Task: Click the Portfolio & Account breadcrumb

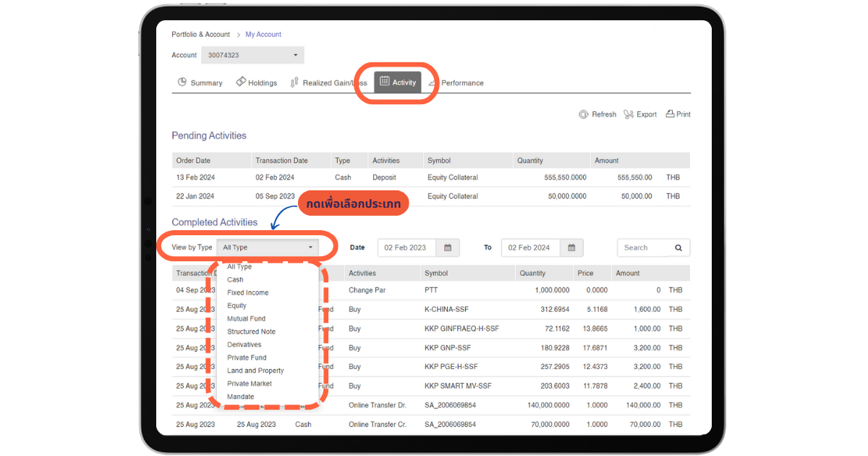Action: click(200, 35)
